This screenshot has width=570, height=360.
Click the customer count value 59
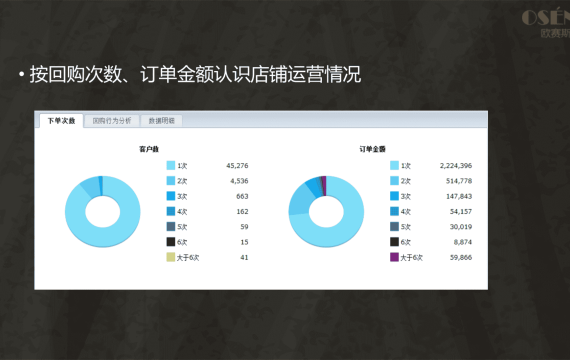tap(244, 227)
